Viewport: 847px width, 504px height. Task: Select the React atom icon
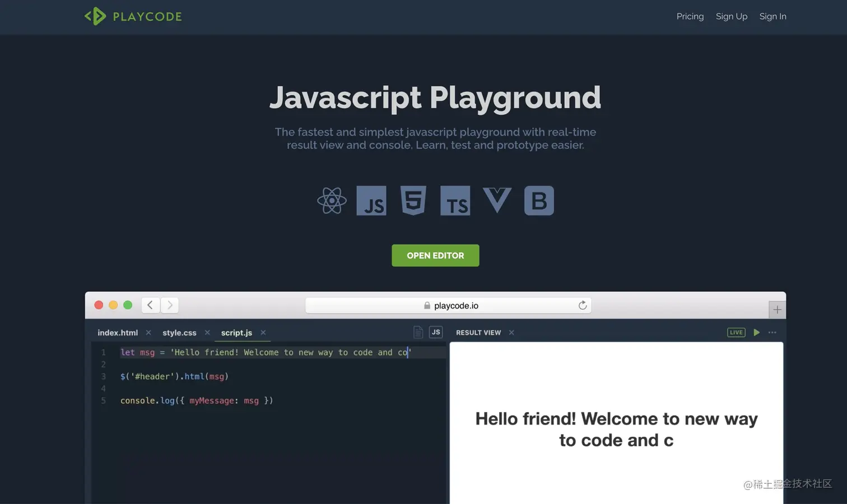coord(332,200)
